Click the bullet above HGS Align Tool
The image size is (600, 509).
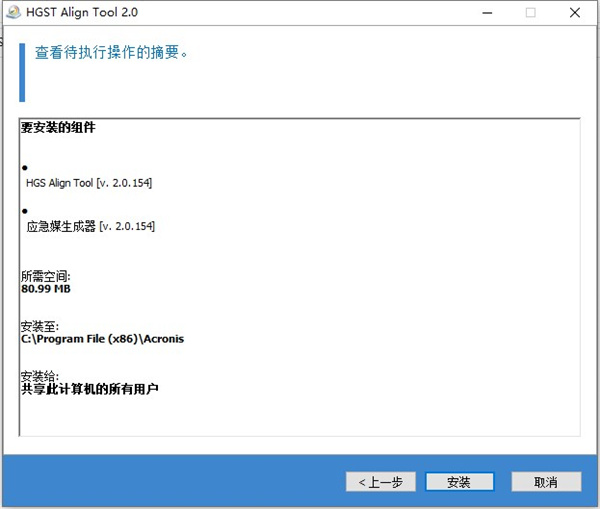pos(25,168)
